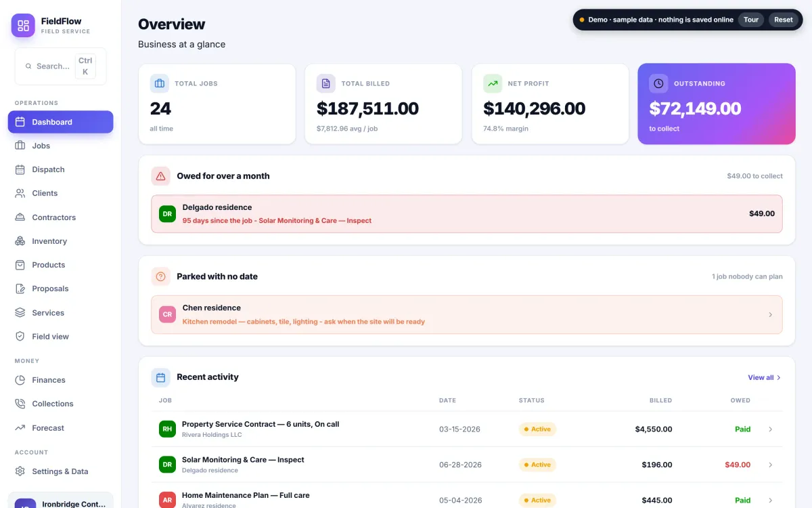Click the View all link
812x508 pixels.
click(x=765, y=377)
